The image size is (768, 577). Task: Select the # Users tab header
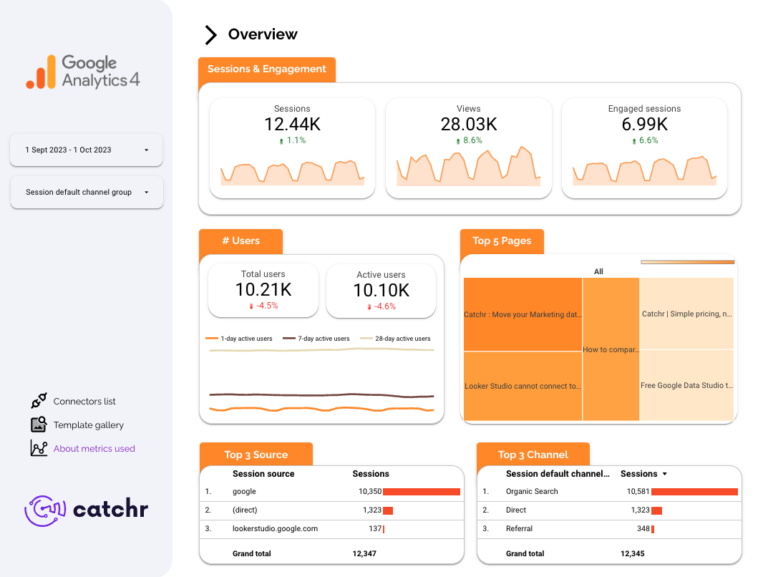point(241,241)
